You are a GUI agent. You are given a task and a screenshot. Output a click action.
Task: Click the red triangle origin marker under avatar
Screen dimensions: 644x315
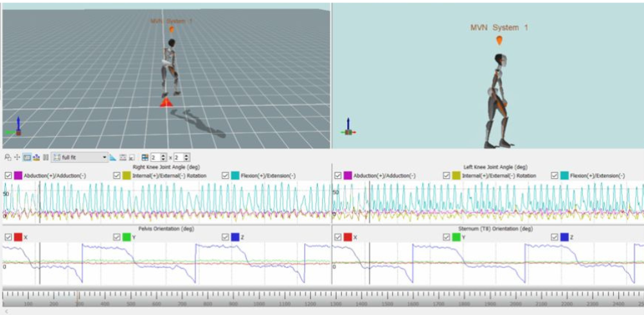click(x=166, y=102)
